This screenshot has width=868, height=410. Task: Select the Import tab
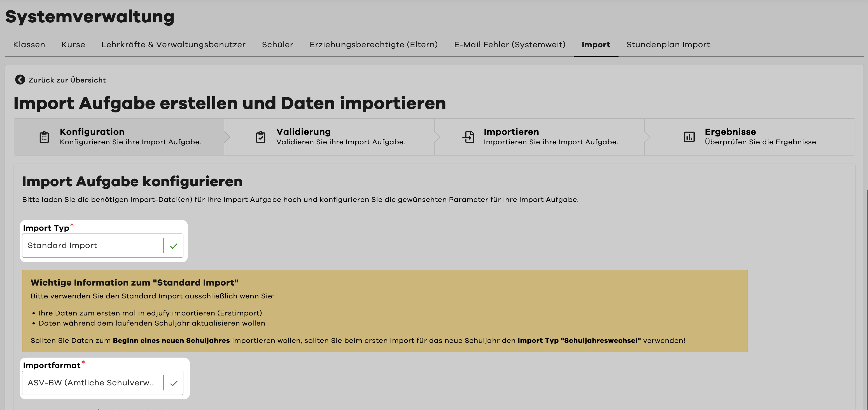(x=596, y=45)
